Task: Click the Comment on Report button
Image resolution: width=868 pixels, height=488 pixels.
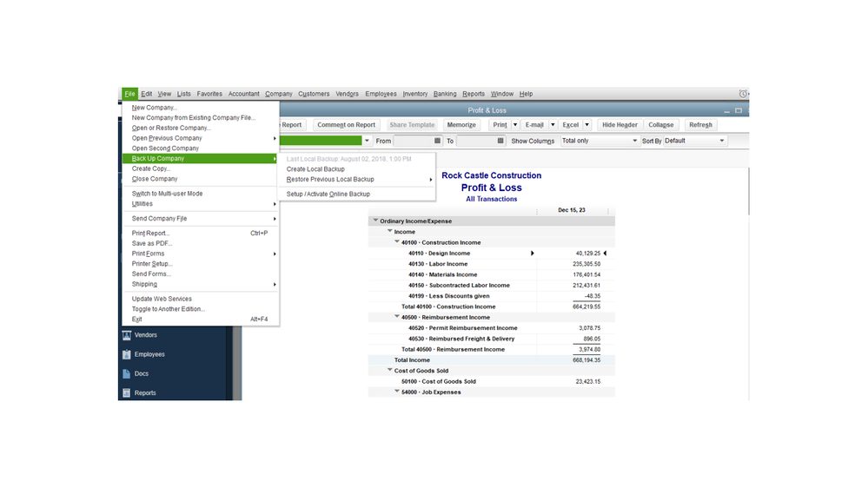Action: click(346, 125)
